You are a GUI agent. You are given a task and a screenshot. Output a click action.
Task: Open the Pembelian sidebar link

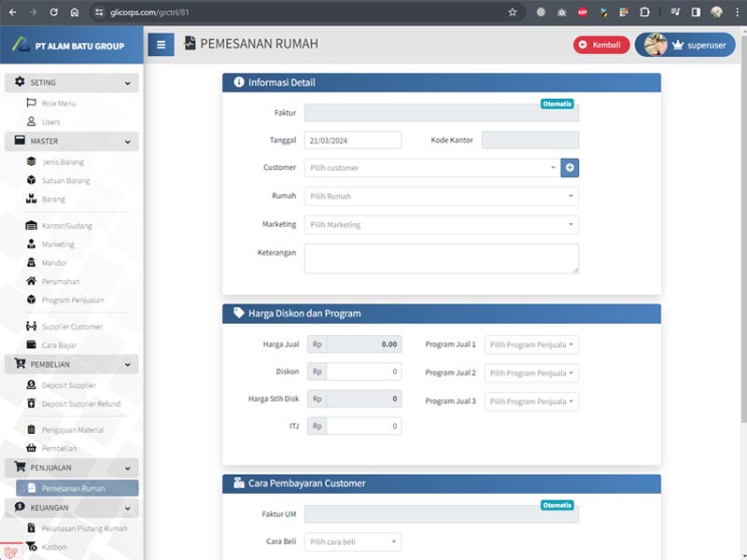(x=59, y=448)
